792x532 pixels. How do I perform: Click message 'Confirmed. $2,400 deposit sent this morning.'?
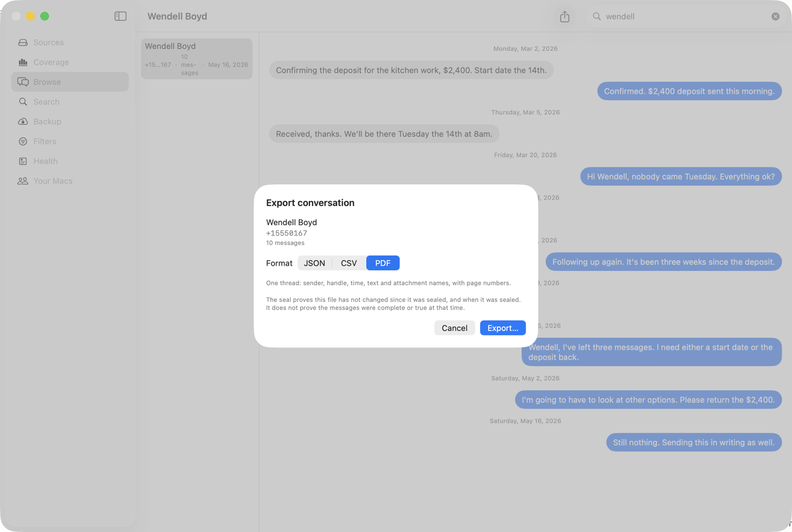690,91
